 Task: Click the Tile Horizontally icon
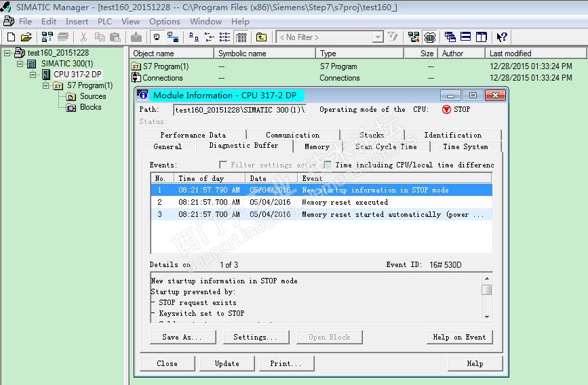(x=465, y=37)
